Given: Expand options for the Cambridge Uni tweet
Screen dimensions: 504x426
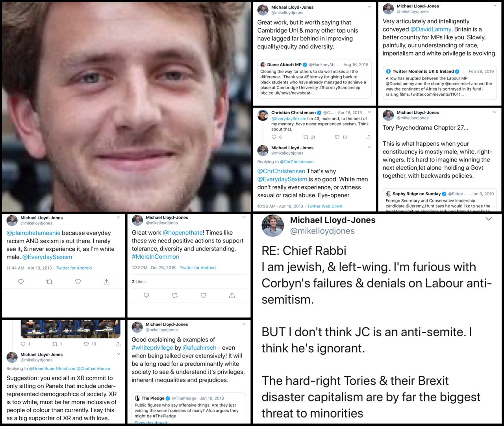Looking at the screenshot, I should coord(369,7).
